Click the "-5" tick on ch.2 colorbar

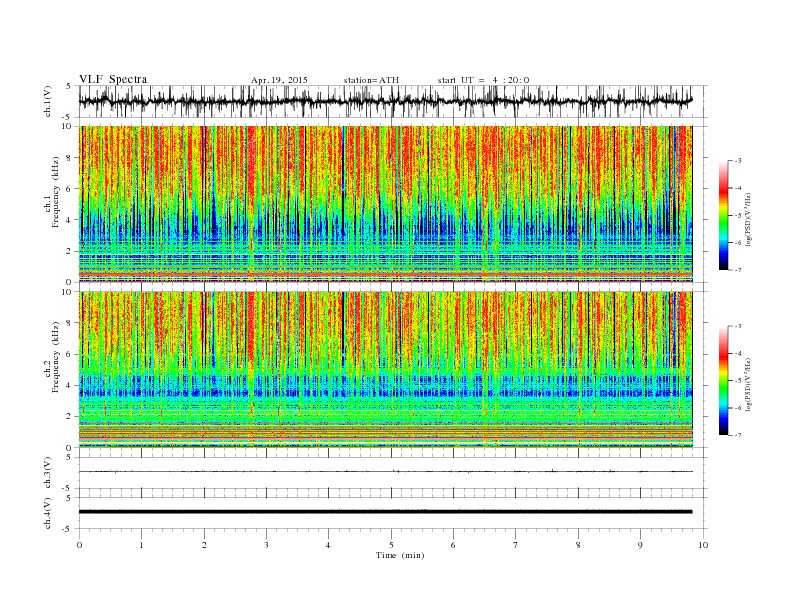[738, 381]
